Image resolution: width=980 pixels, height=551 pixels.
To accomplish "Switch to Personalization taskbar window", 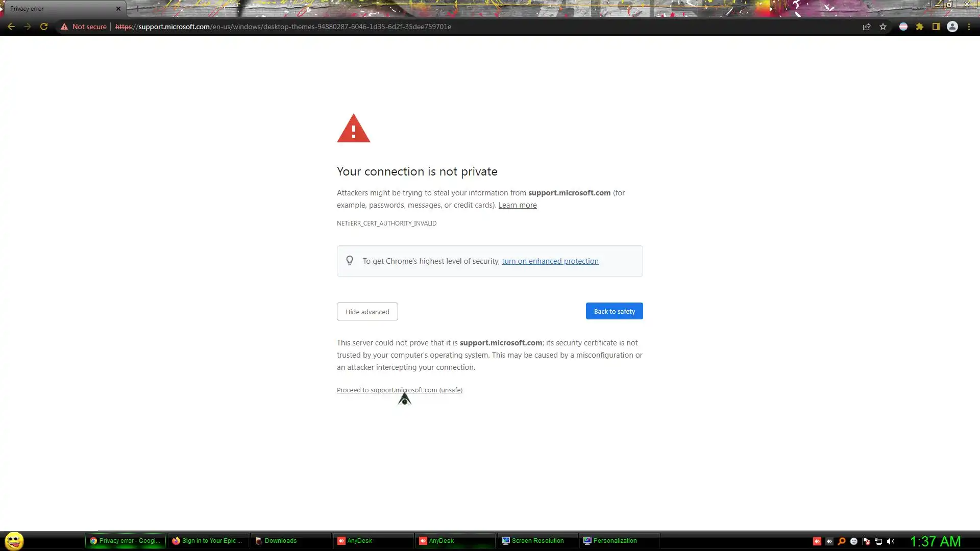I will click(x=615, y=541).
